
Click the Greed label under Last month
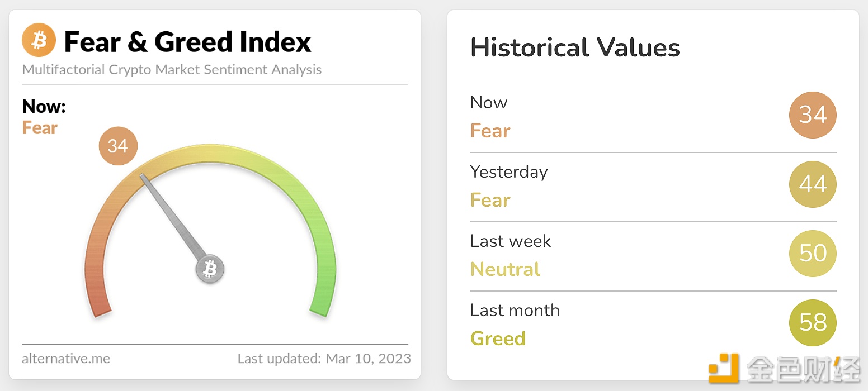(498, 338)
